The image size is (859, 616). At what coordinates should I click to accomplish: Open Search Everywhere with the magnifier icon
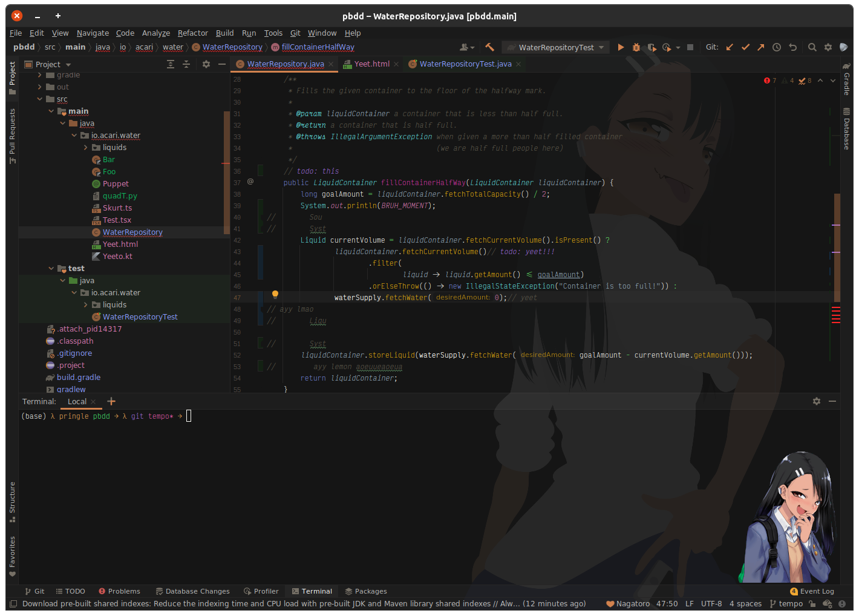[x=812, y=47]
